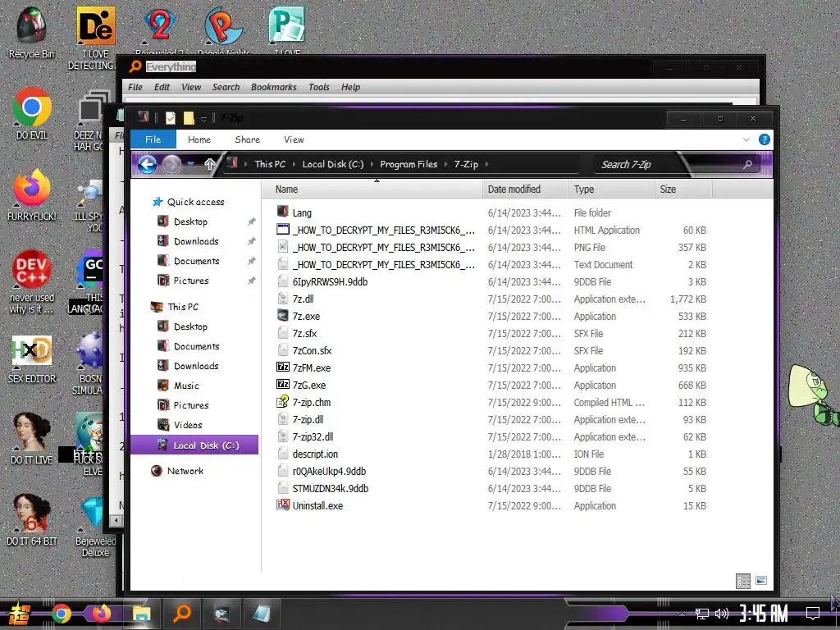Open Search menu in Everything window
The width and height of the screenshot is (840, 630).
(226, 87)
